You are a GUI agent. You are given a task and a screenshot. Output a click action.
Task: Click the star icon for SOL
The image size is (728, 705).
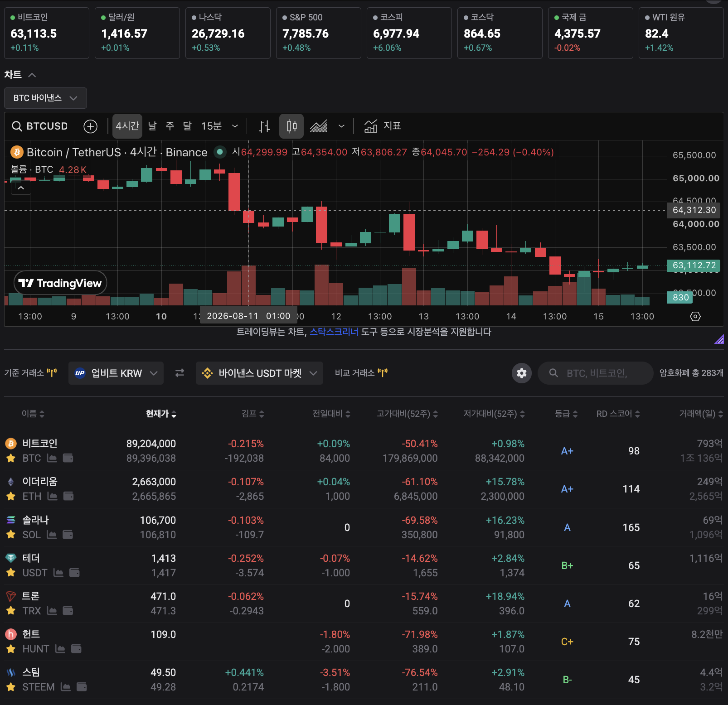11,535
